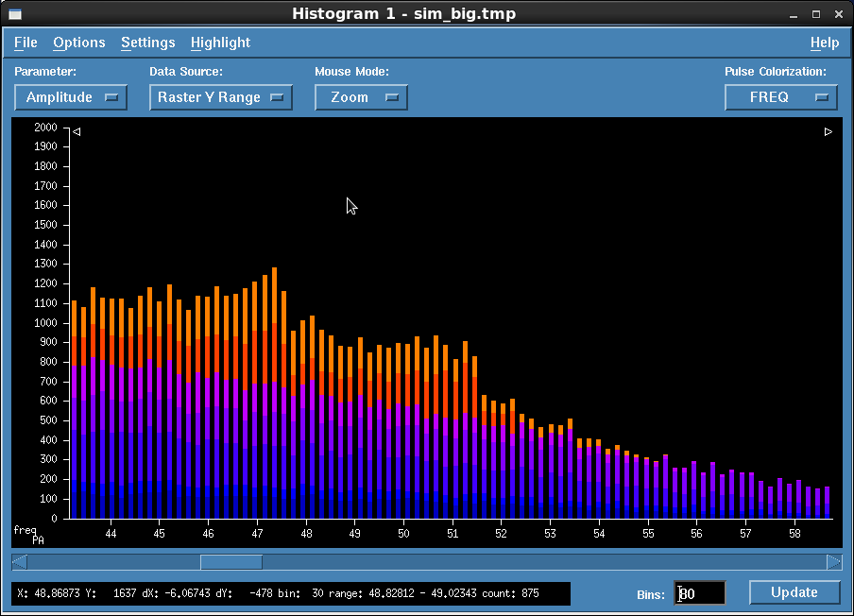Click the scrollbar right arrow

tap(834, 562)
